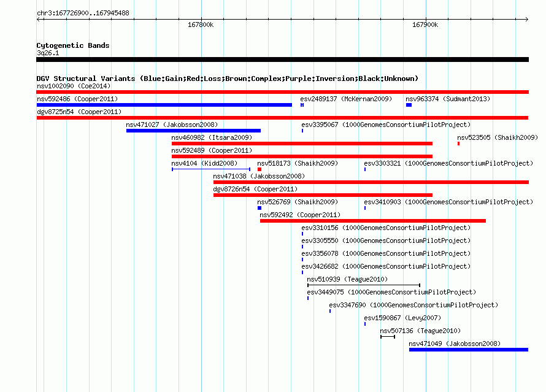Image resolution: width=546 pixels, height=392 pixels.
Task: Select the black nsv507136 span line
Action: (388, 337)
